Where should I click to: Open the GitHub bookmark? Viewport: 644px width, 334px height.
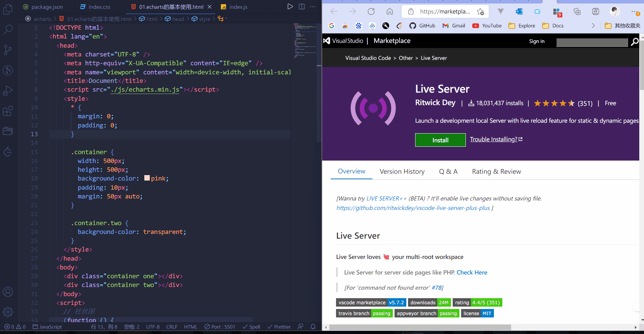(x=422, y=26)
